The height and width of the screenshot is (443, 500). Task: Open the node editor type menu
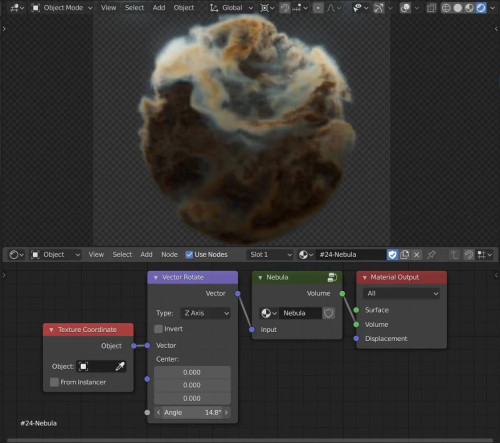(16, 255)
